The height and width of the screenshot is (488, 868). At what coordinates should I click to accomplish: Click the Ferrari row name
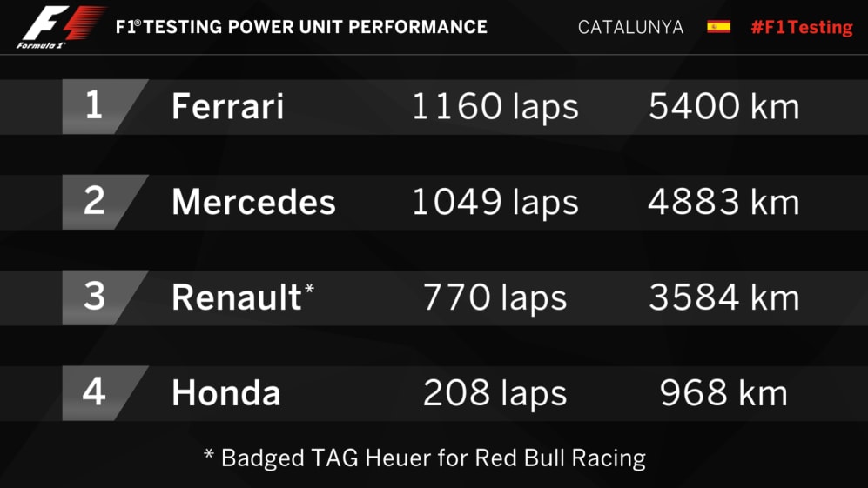(x=228, y=107)
